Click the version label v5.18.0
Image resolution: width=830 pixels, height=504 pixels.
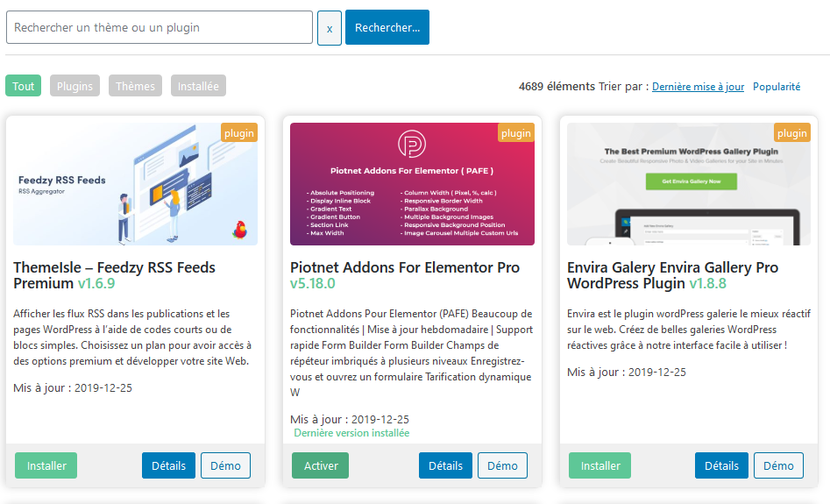coord(312,284)
